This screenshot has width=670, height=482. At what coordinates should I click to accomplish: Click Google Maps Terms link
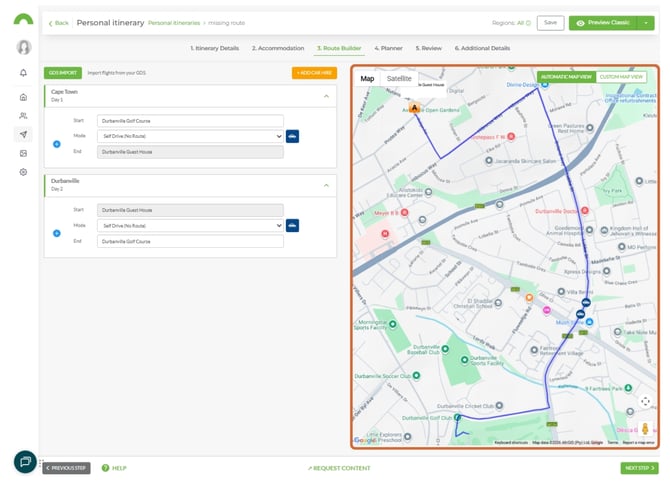tap(613, 443)
